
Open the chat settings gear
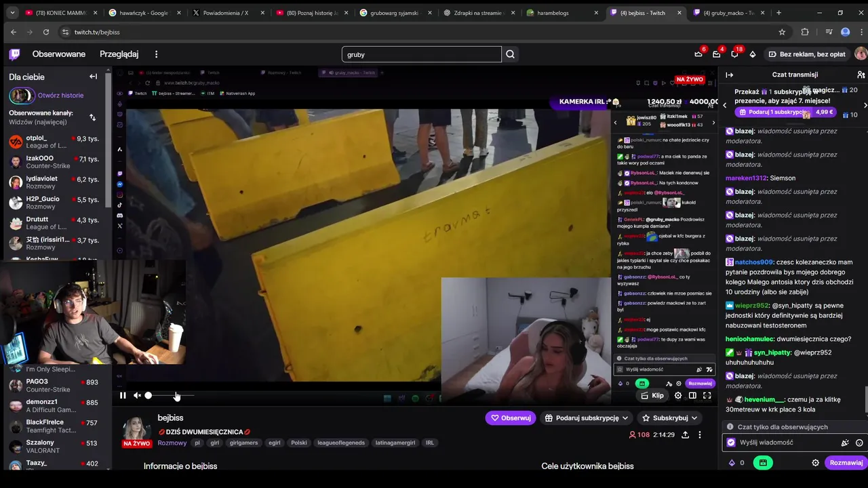coord(816,463)
